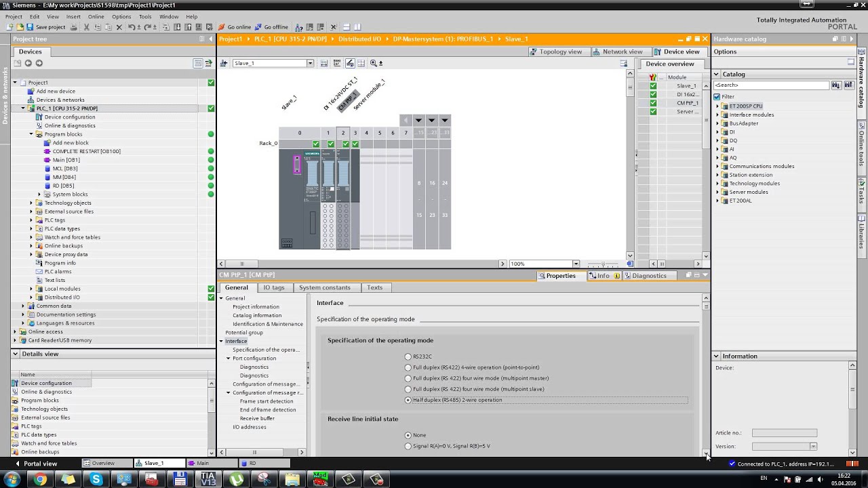Click the open project icon in main toolbar
Screen dimensions: 868x488
click(x=20, y=27)
